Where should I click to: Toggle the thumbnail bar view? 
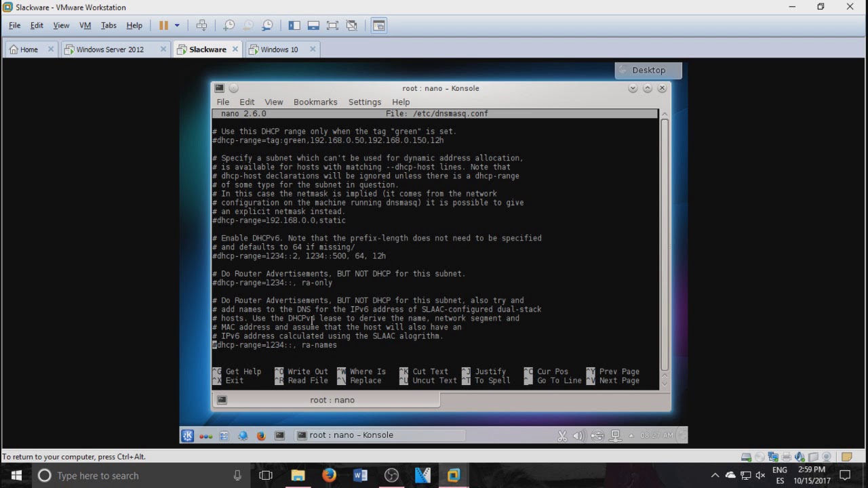[313, 25]
